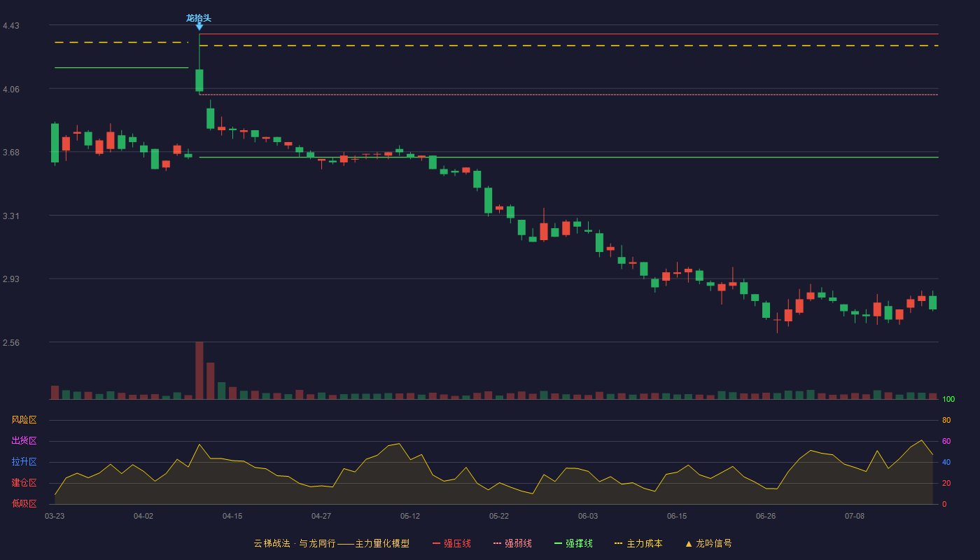Viewport: 980px width, 560px height.
Task: Click the 3.31 price axis label
Action: [x=10, y=216]
